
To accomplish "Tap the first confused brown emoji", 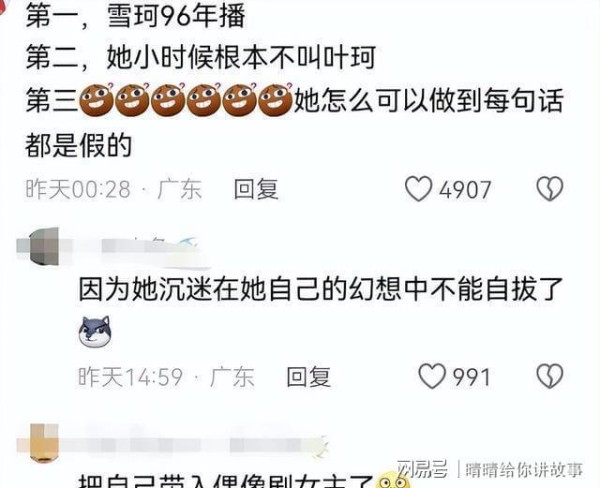I will 96,100.
